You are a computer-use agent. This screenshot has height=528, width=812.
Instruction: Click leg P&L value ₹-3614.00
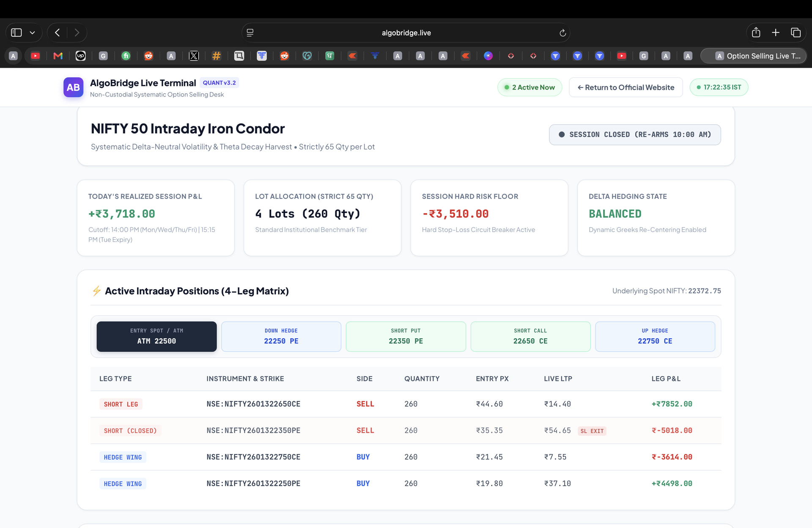tap(672, 457)
